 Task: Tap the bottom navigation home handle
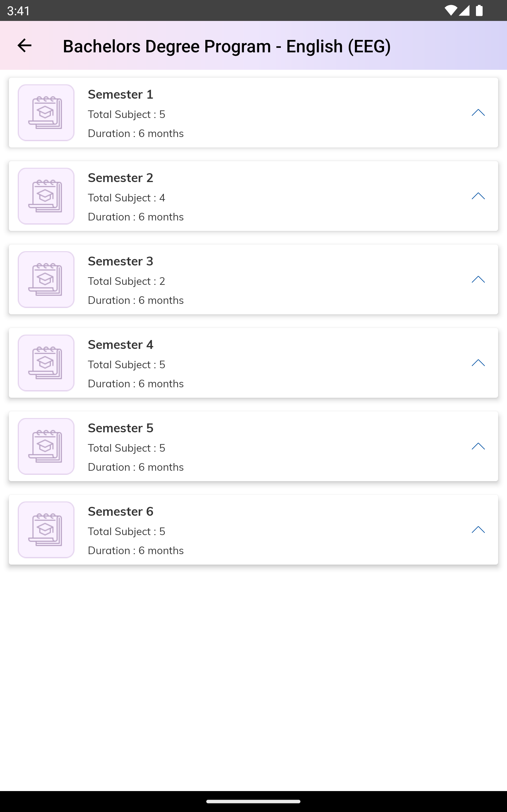tap(253, 801)
